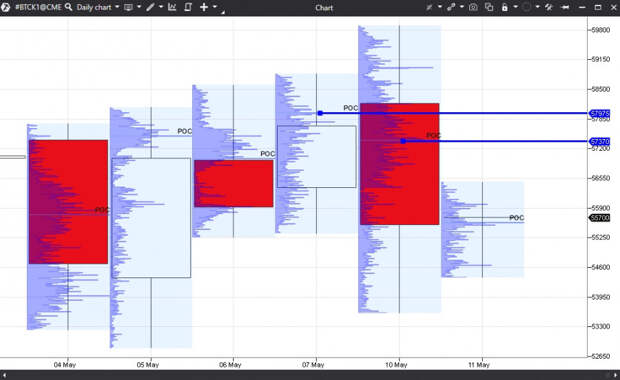Expand the drawing tools dropdown arrow
This screenshot has height=380, width=620.
point(161,7)
